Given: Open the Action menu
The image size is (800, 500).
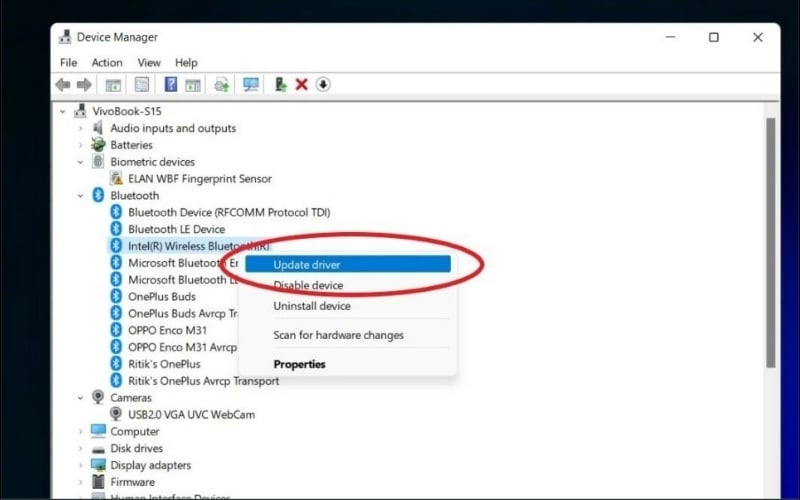Looking at the screenshot, I should tap(107, 62).
